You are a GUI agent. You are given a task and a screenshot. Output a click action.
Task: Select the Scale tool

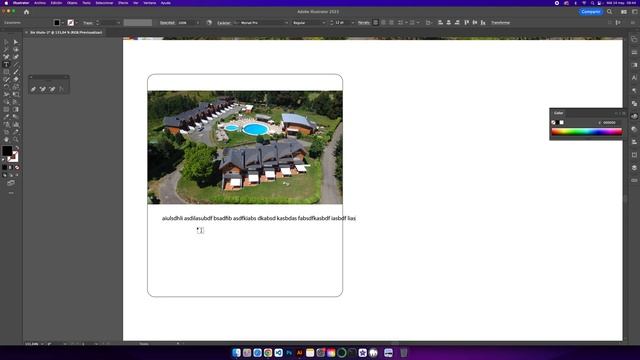[16, 87]
